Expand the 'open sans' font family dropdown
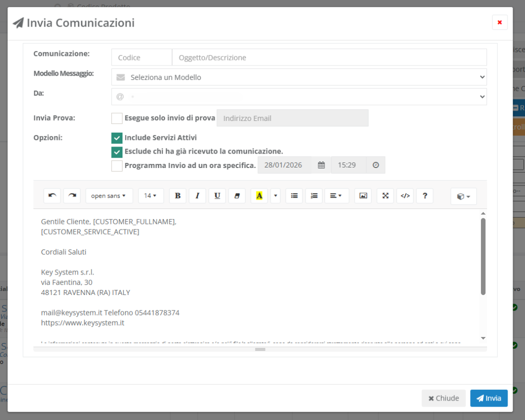 [109, 196]
